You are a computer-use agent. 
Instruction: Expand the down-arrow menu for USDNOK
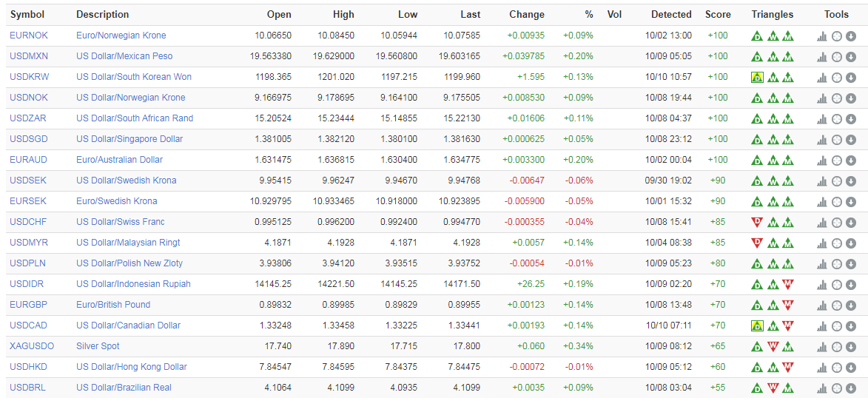[851, 98]
